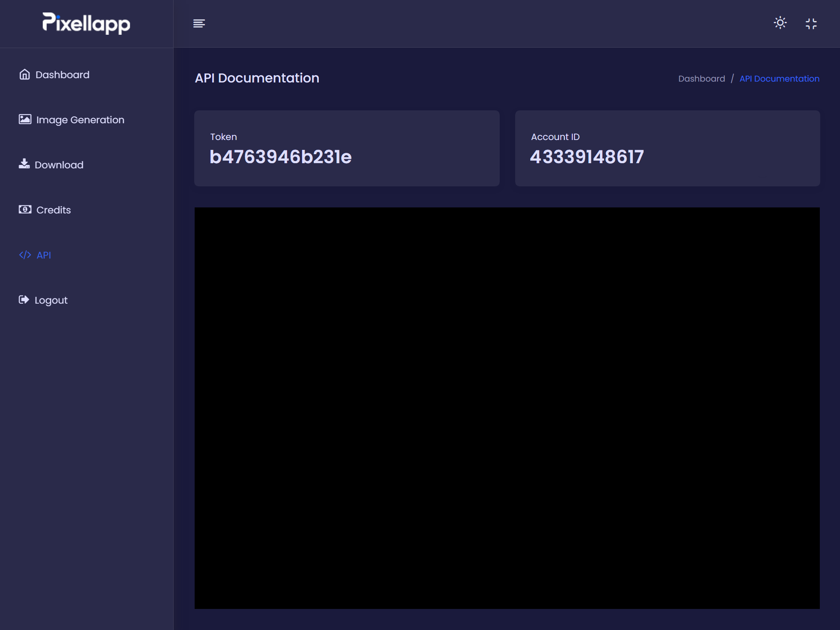This screenshot has width=840, height=630.
Task: Go to the Download section
Action: [59, 165]
